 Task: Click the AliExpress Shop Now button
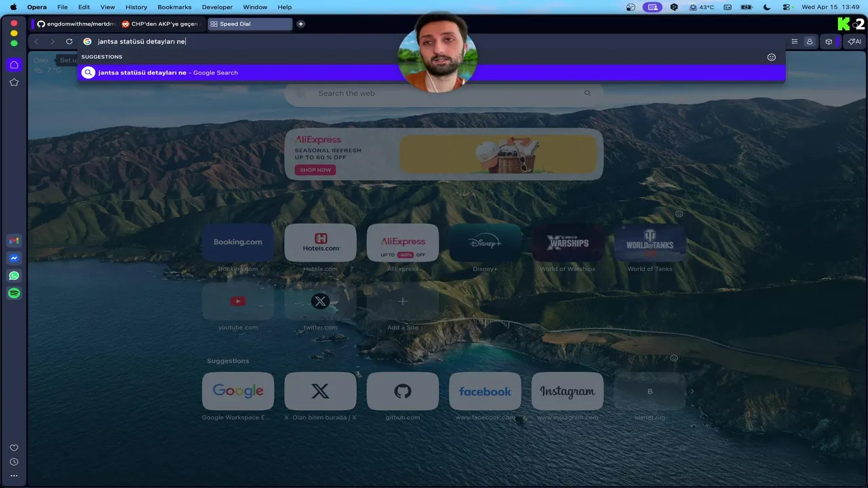click(315, 170)
